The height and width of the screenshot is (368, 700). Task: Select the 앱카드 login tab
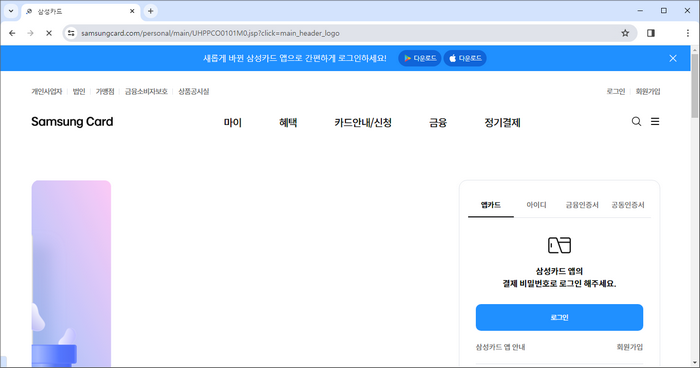[491, 205]
